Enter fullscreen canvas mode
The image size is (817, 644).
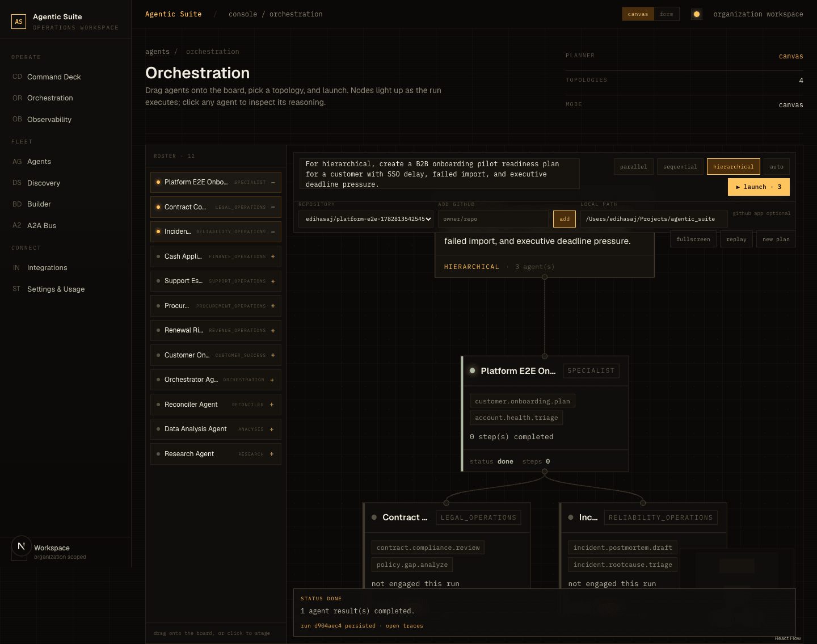(693, 239)
